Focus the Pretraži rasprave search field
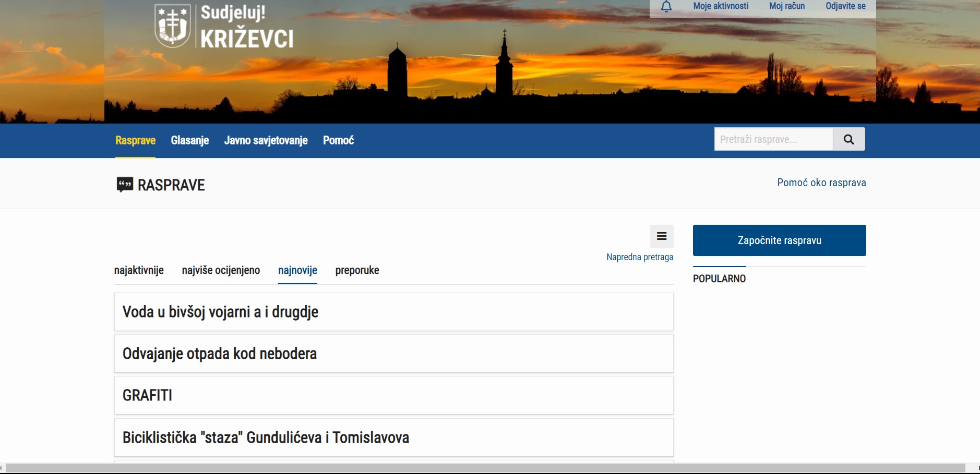This screenshot has width=980, height=474. pos(773,139)
